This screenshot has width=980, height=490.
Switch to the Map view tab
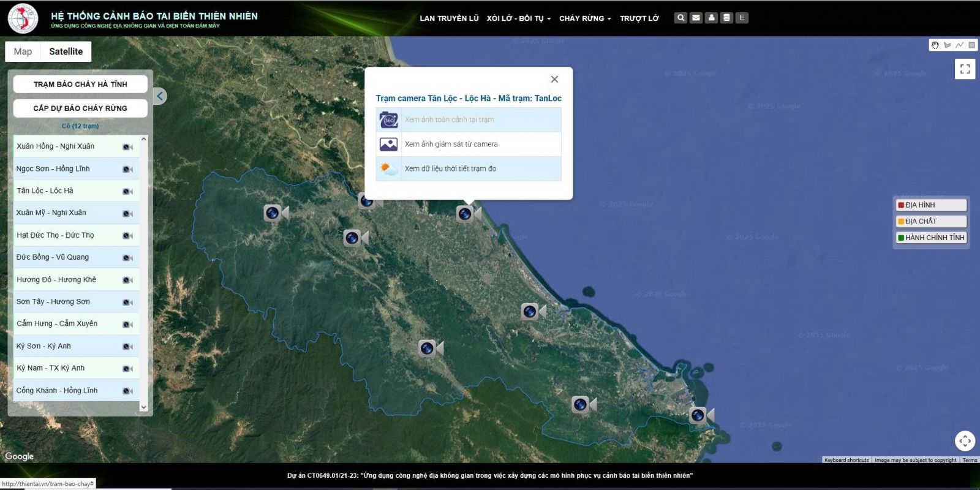(x=23, y=51)
